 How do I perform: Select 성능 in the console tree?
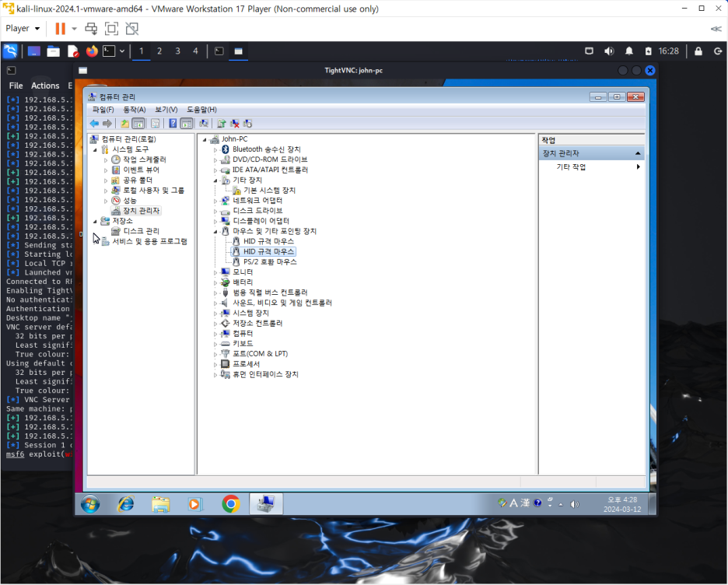click(130, 200)
